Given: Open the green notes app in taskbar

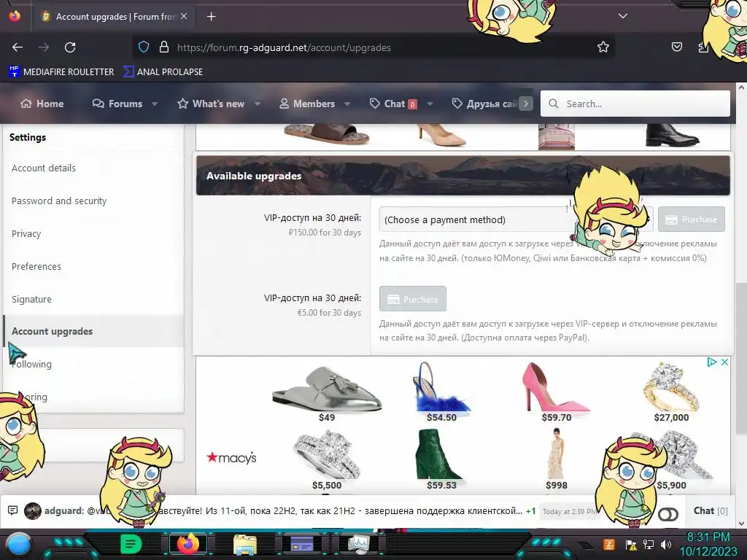Looking at the screenshot, I should (131, 544).
